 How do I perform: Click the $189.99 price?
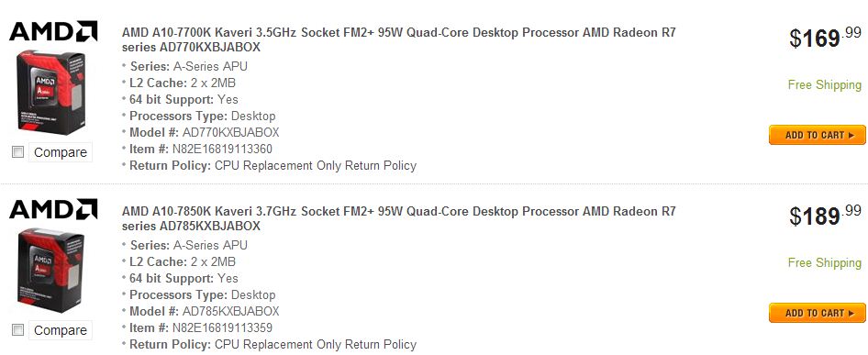[x=826, y=215]
